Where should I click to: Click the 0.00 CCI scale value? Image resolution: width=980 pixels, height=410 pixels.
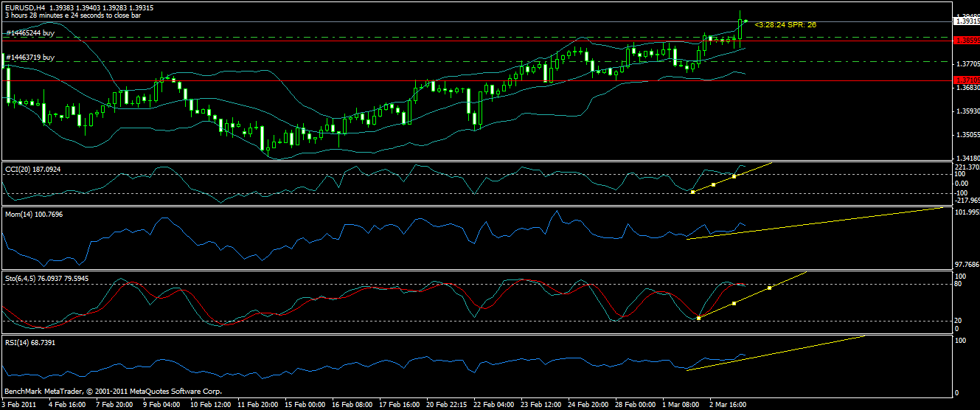[x=962, y=183]
